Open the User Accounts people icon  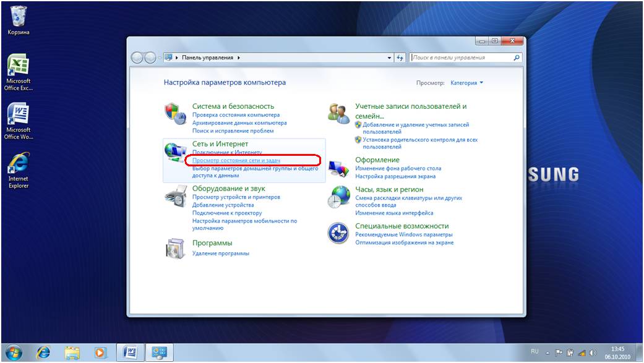[338, 113]
